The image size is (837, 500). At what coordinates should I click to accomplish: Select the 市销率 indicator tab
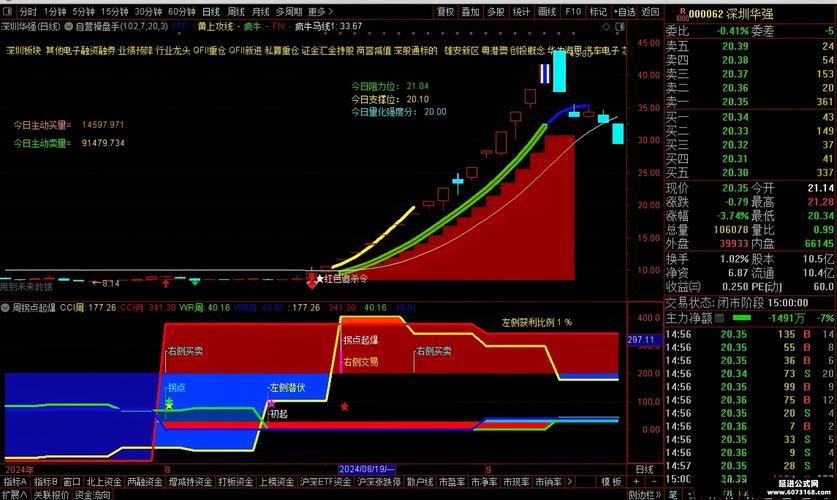pos(548,482)
